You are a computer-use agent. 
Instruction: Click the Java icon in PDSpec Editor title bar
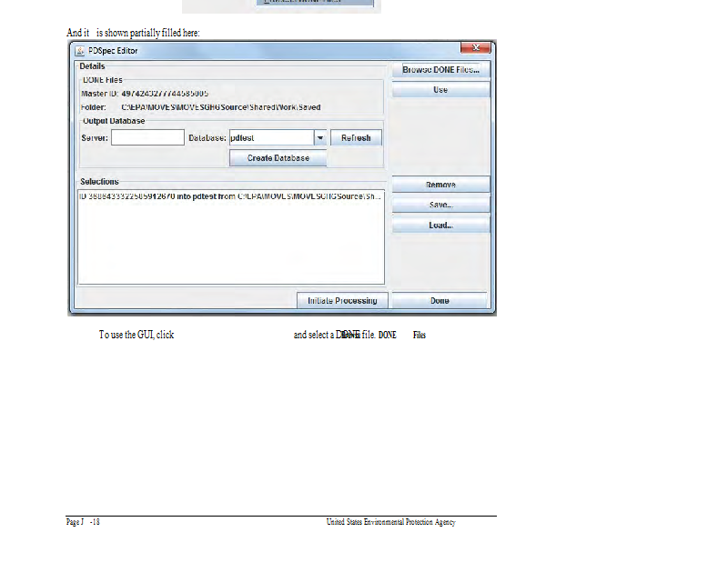click(x=79, y=50)
